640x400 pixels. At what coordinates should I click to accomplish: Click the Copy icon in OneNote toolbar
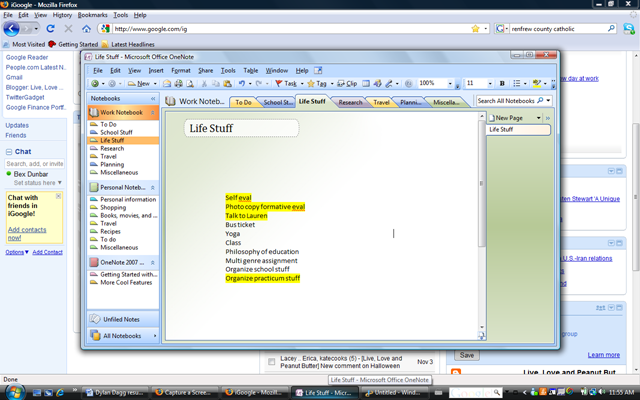coord(216,83)
